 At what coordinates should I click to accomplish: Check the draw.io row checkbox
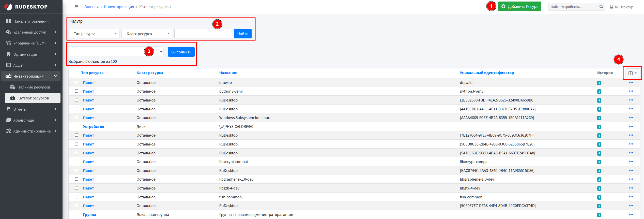76,82
